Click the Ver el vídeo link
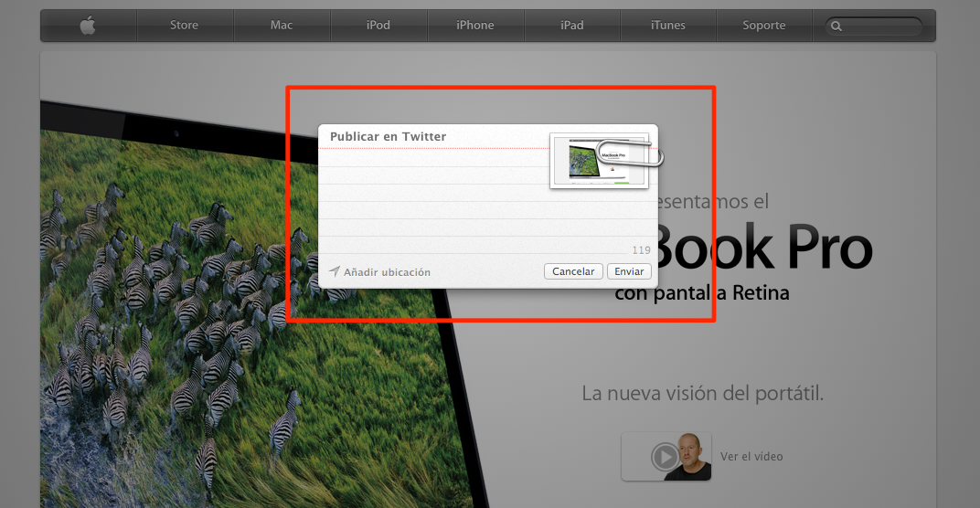This screenshot has width=980, height=508. tap(751, 457)
